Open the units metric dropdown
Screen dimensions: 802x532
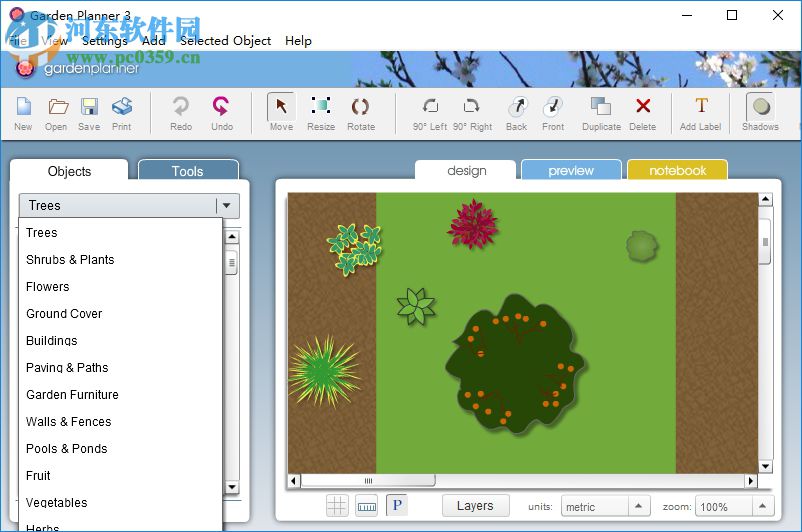(x=606, y=506)
